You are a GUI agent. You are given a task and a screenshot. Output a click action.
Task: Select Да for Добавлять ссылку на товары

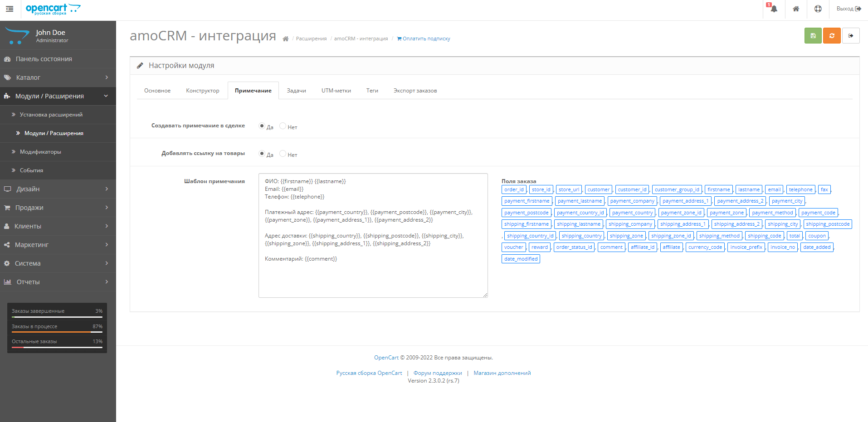(261, 154)
